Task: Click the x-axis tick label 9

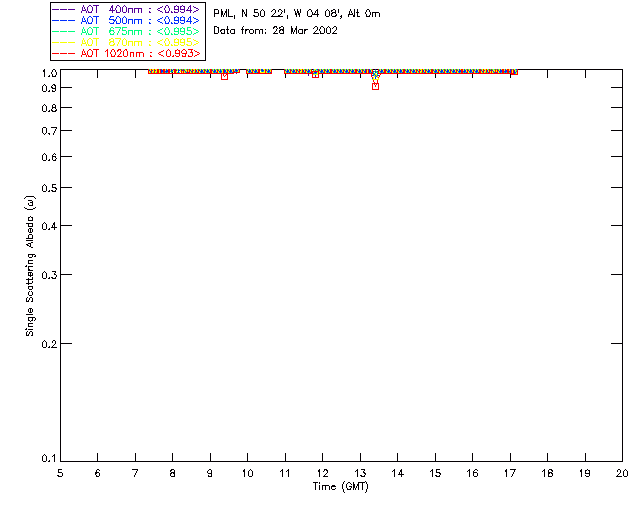Action: click(x=210, y=473)
